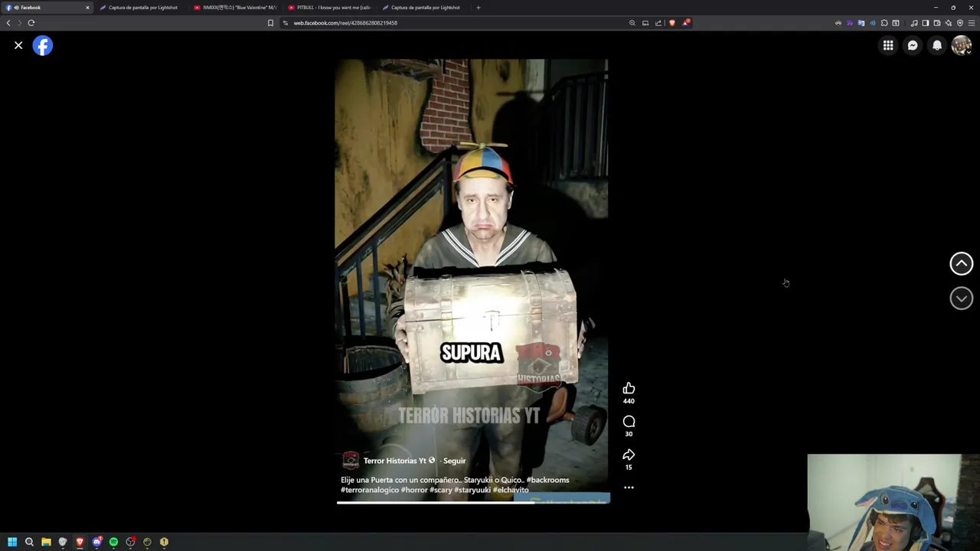Click the Terror Historias Yt avatar

pos(351,460)
